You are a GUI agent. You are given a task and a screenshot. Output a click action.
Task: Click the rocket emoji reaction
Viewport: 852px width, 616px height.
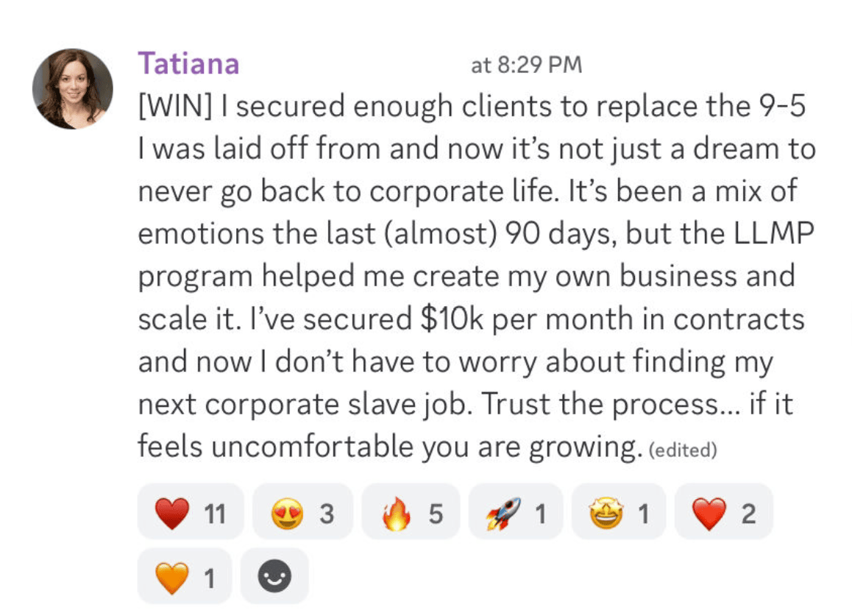516,511
